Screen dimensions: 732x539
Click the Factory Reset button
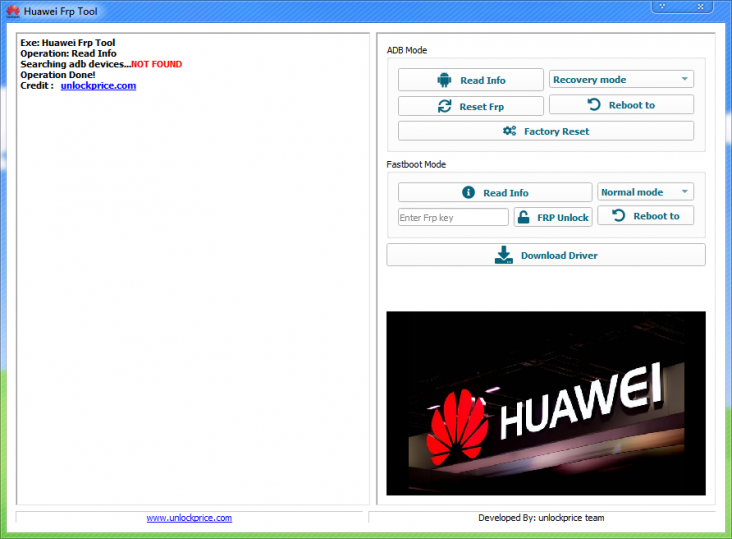[x=546, y=131]
